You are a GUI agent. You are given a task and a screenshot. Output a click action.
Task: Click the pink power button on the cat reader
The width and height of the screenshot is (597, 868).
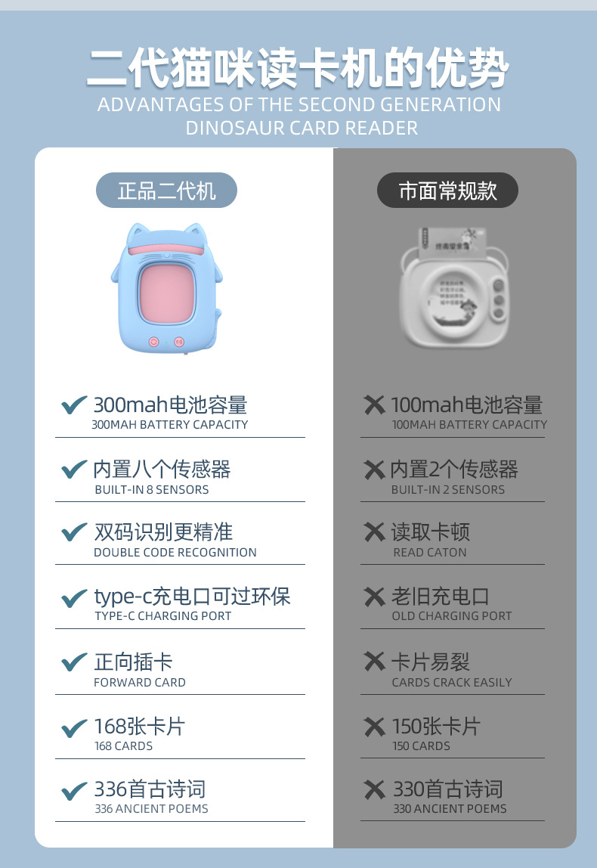tap(154, 342)
